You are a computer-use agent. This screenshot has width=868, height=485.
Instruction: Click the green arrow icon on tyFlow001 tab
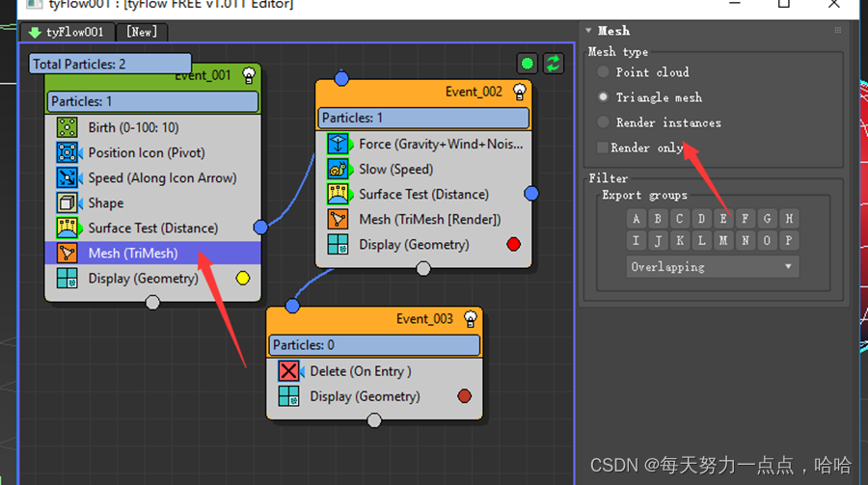click(x=35, y=33)
